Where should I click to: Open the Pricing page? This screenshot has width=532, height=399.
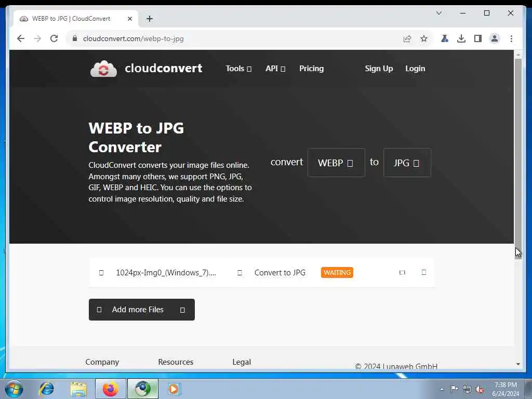[x=311, y=69]
